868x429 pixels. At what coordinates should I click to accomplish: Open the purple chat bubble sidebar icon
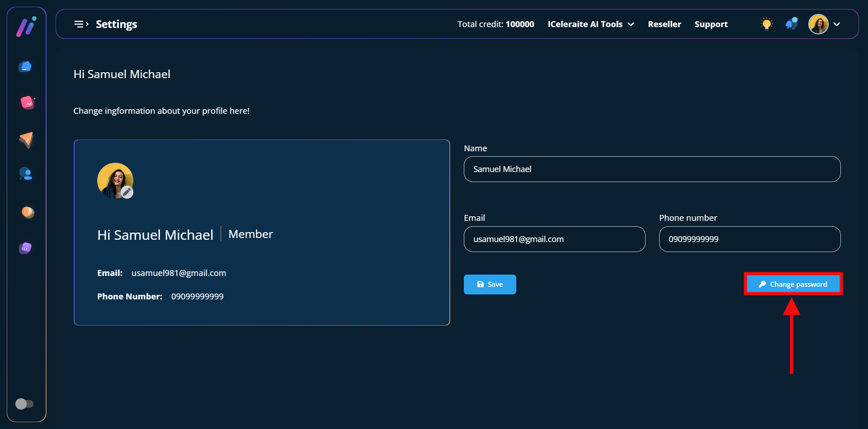tap(26, 248)
